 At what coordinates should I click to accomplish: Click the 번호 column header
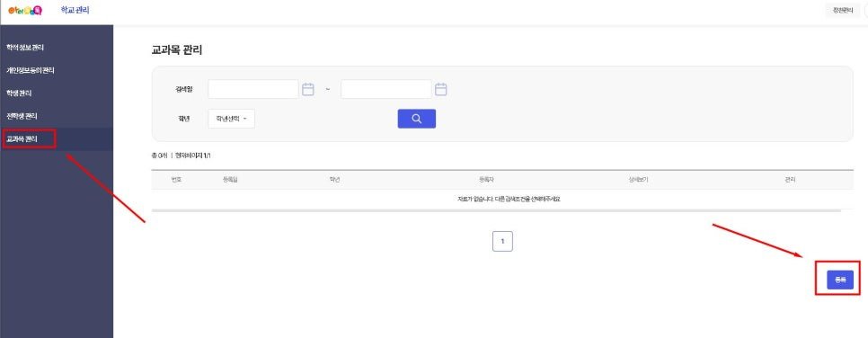[x=177, y=180]
